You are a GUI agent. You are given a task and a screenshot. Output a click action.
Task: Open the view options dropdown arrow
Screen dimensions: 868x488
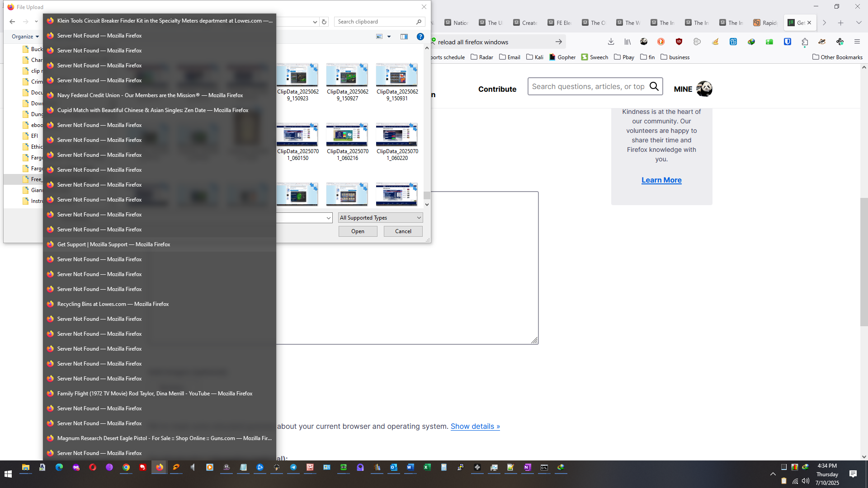pos(389,37)
